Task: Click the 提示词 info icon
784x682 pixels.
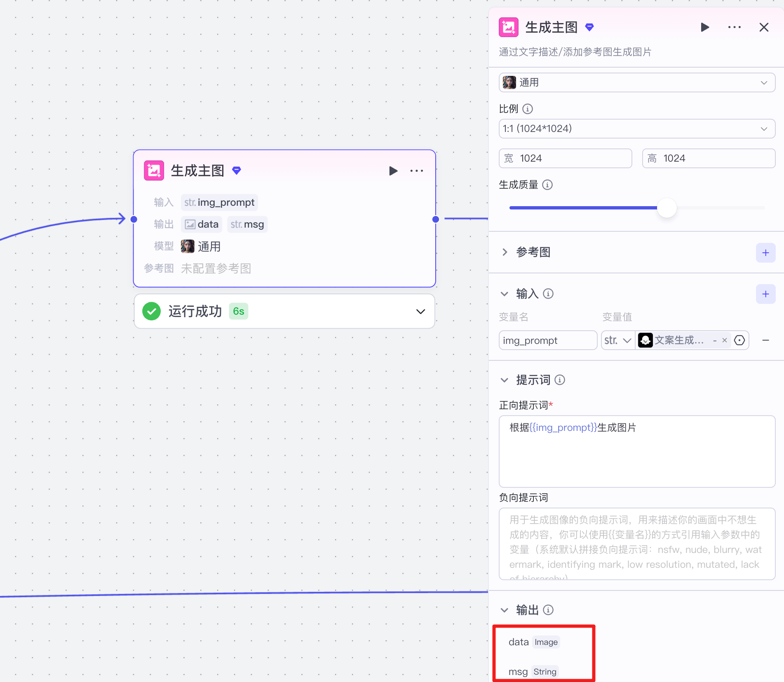Action: 560,380
